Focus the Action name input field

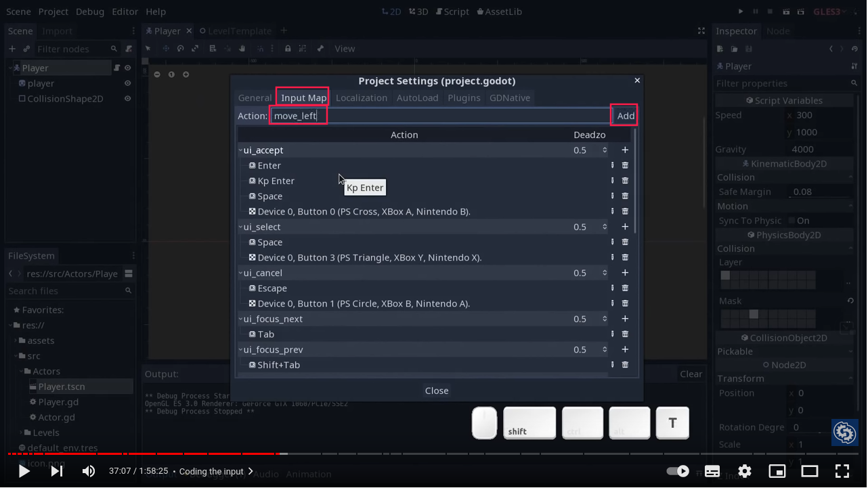(440, 116)
